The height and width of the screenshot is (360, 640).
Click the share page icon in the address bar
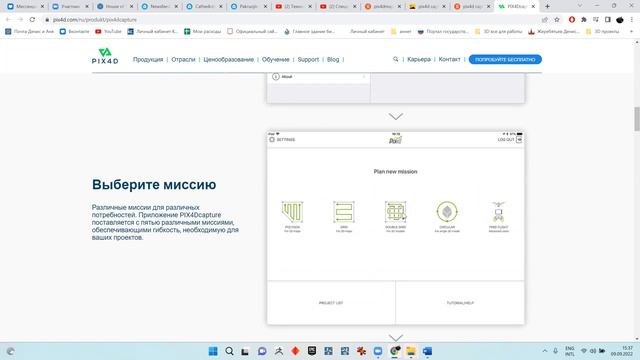pyautogui.click(x=545, y=20)
